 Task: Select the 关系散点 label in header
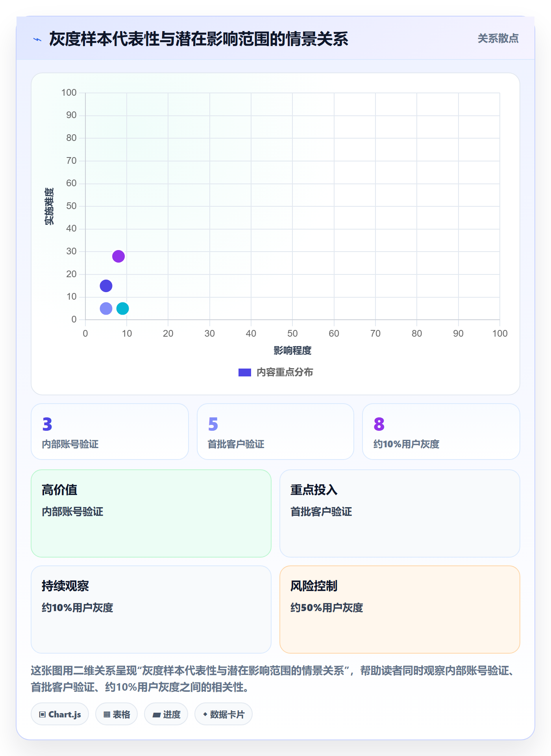pos(498,39)
